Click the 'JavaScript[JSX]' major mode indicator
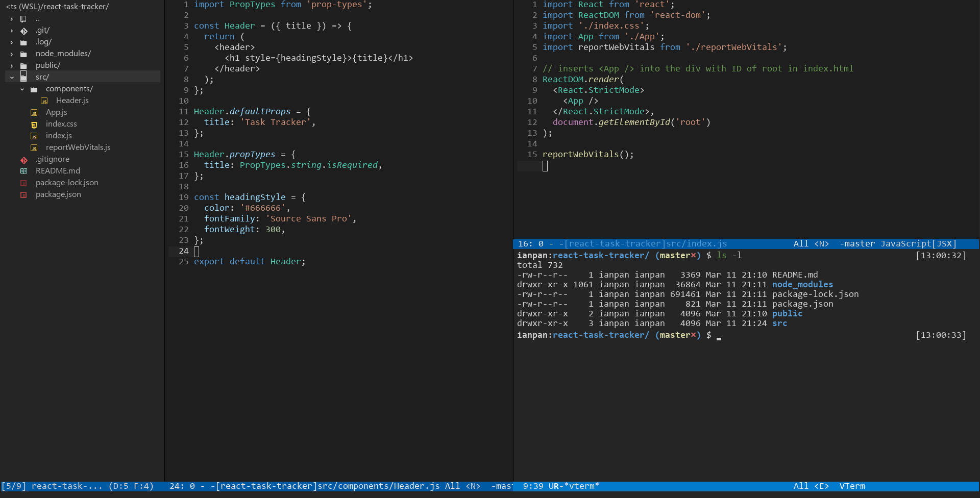Screen dimensions: 980x498 [918, 244]
